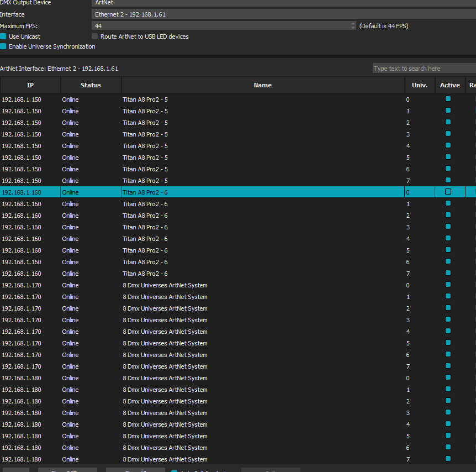476x472 pixels.
Task: Sort by the Status column header
Action: [91, 85]
